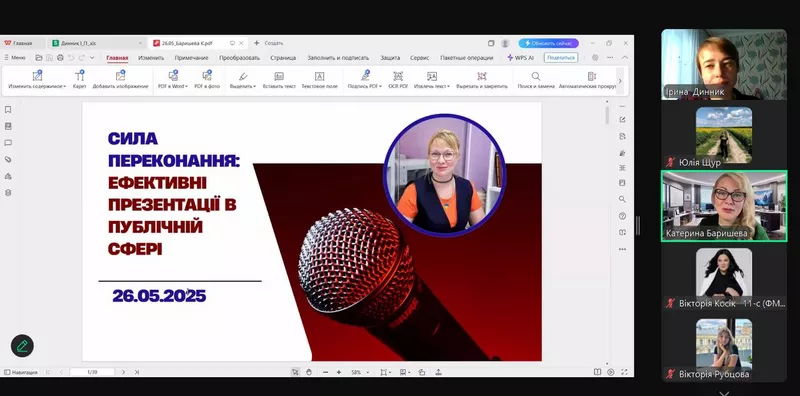Click the green edit pencil floating button

tap(22, 346)
